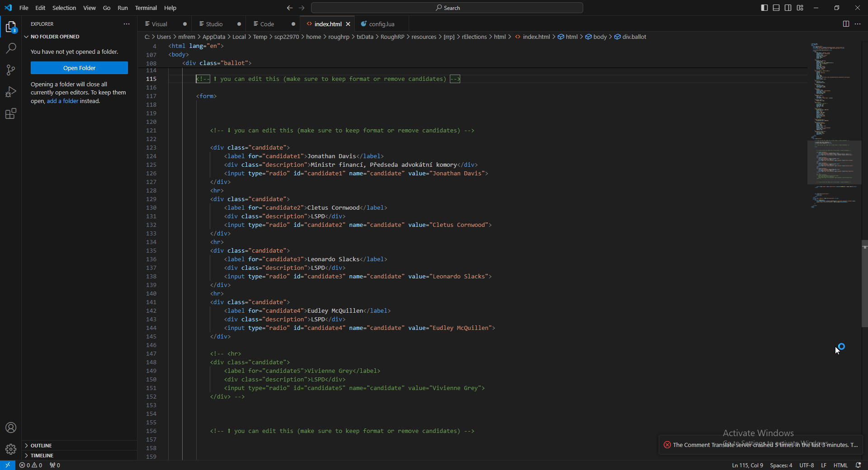The height and width of the screenshot is (470, 868).
Task: Click the minimap viewport slider
Action: pos(834,163)
